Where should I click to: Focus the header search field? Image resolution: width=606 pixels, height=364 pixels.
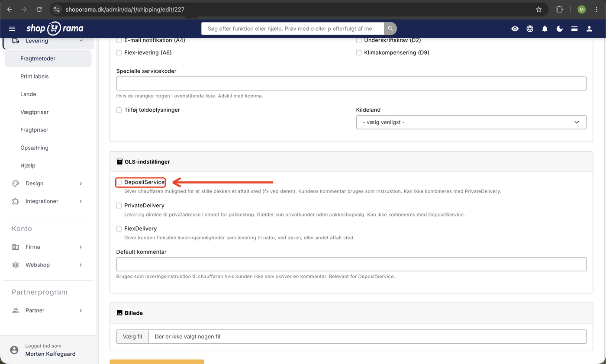293,29
